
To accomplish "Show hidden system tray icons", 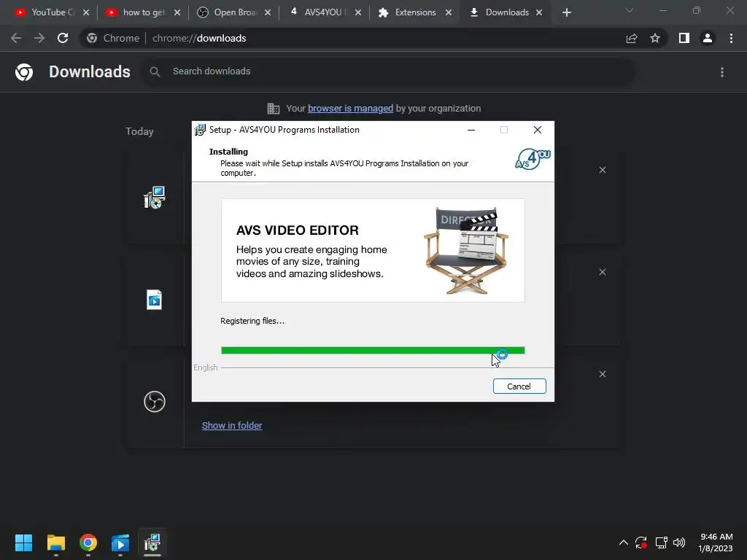I will (x=623, y=542).
